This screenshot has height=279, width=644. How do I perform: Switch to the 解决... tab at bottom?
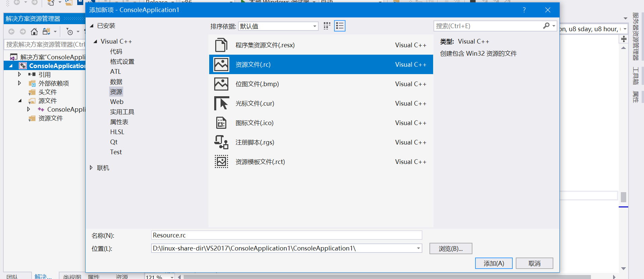tap(43, 276)
